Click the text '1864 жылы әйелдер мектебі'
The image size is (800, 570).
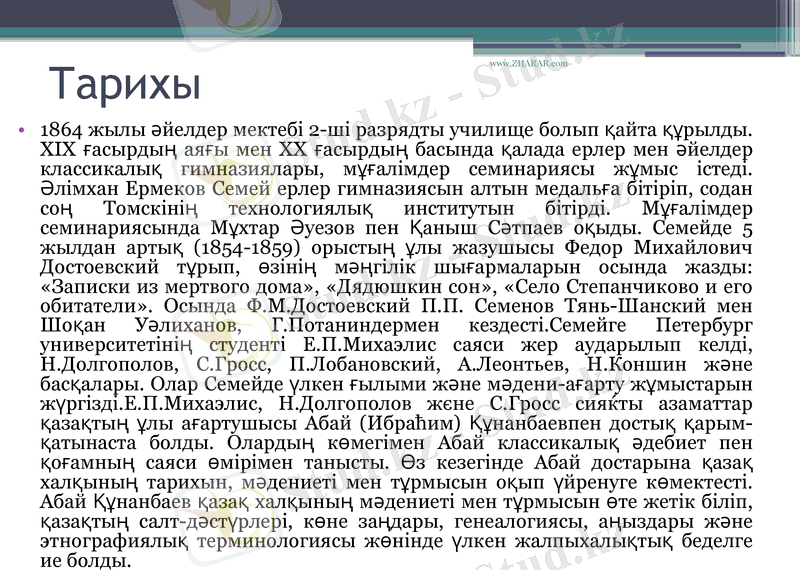click(172, 130)
